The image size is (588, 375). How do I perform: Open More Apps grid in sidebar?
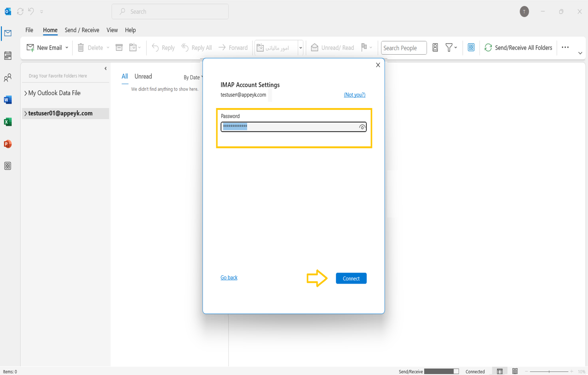coord(8,166)
